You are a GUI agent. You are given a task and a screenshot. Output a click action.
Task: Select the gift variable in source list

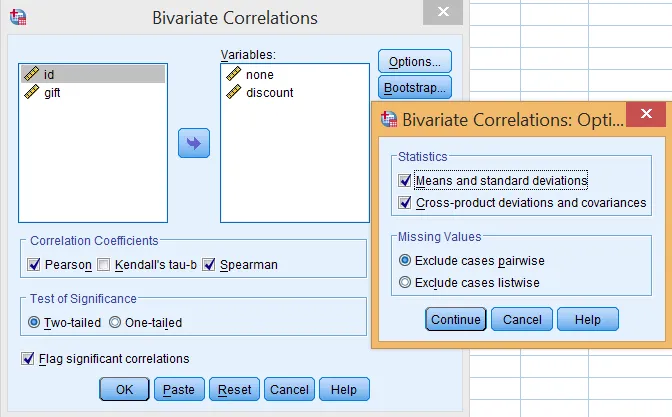(x=93, y=92)
